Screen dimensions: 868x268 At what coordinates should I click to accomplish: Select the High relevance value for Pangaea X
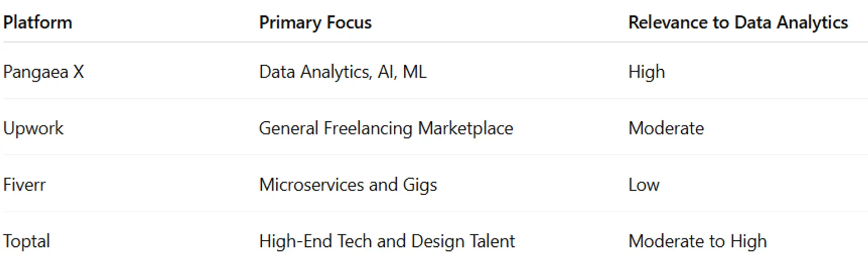click(646, 72)
